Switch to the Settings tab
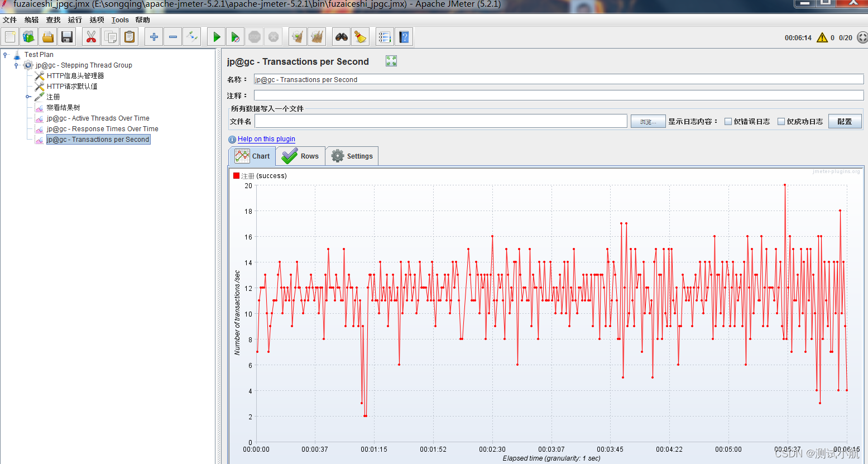Viewport: 868px width, 464px height. pyautogui.click(x=352, y=156)
